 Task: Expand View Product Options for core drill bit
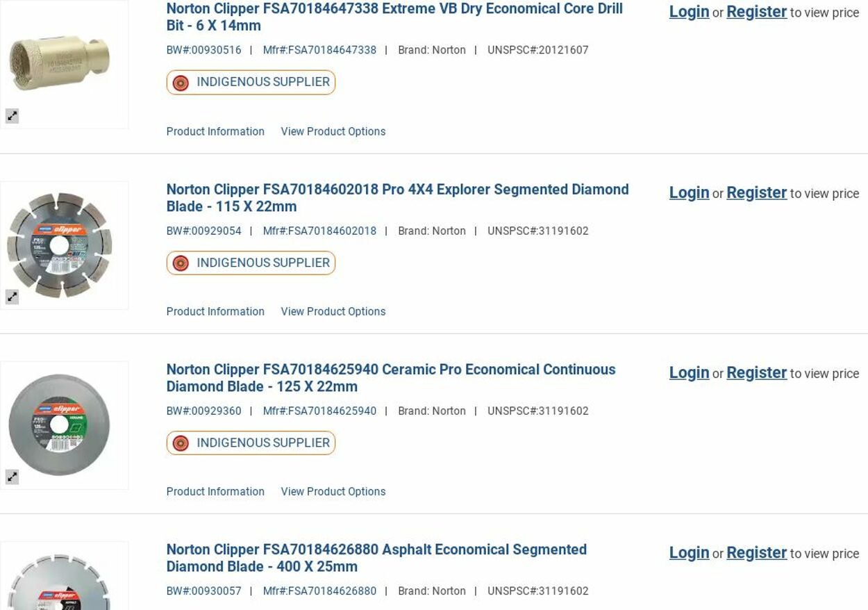tap(333, 132)
